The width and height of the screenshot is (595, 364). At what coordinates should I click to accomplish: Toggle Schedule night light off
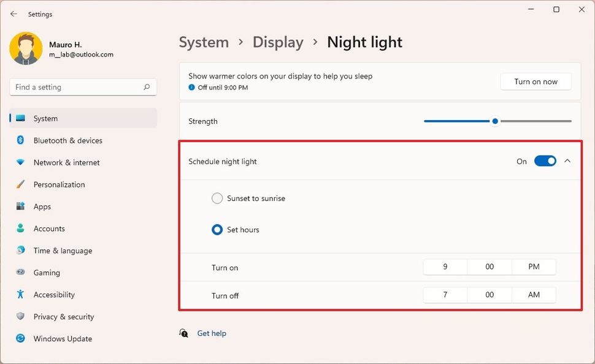pyautogui.click(x=545, y=161)
